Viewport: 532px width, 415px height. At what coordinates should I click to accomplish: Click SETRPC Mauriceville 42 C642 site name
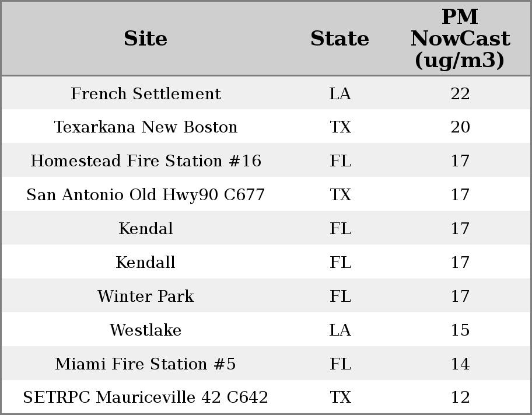pyautogui.click(x=146, y=397)
